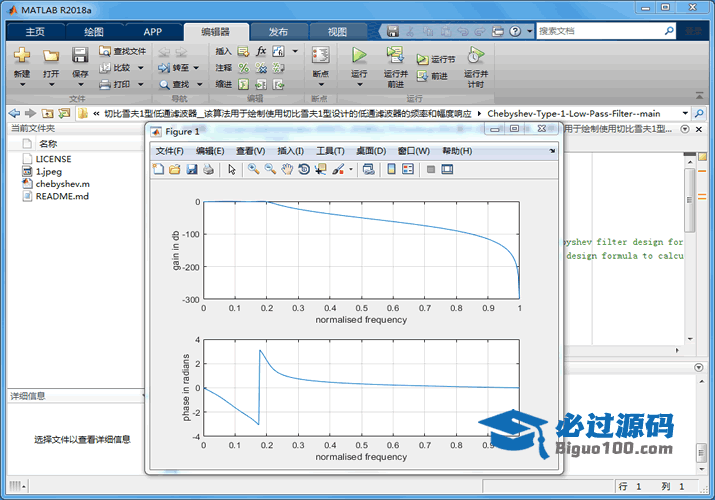Click the 断点 (Breakpoints) icon
Screen dimensions: 715x500
[321, 55]
